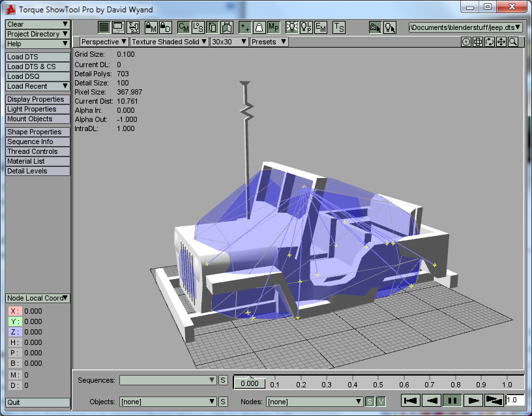Open the Perspective view dropdown
532x416 pixels.
click(104, 42)
